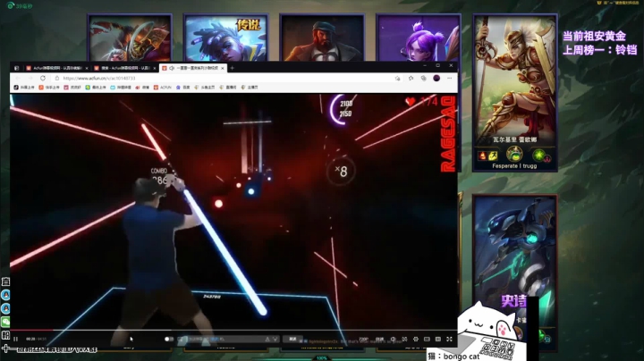Image resolution: width=644 pixels, height=361 pixels.
Task: Open danmaku font style icon
Action: (x=267, y=339)
